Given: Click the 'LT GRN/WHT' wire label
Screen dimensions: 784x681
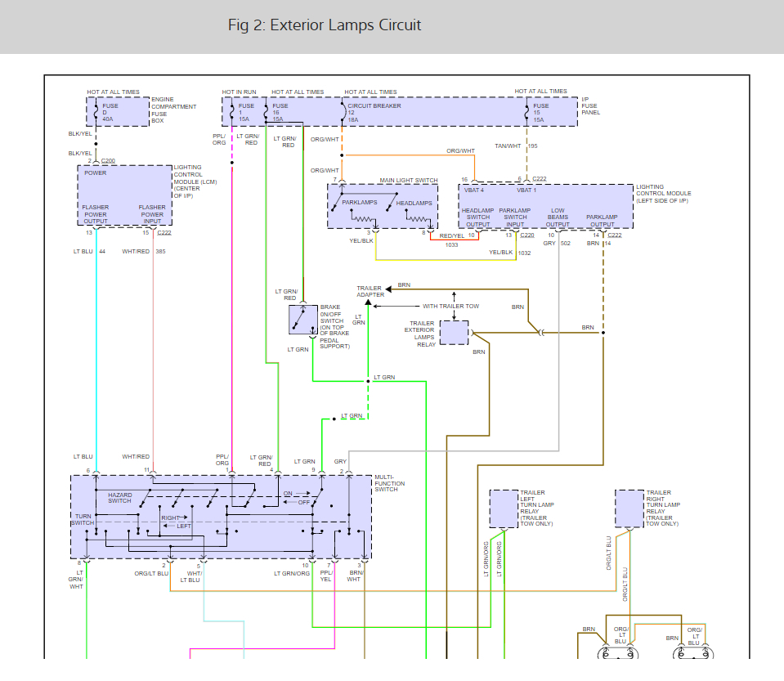Looking at the screenshot, I should [x=76, y=580].
